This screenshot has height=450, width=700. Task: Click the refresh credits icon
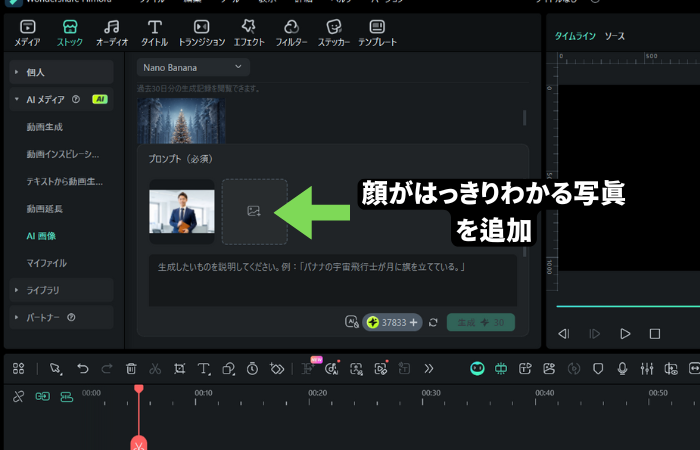pyautogui.click(x=433, y=322)
